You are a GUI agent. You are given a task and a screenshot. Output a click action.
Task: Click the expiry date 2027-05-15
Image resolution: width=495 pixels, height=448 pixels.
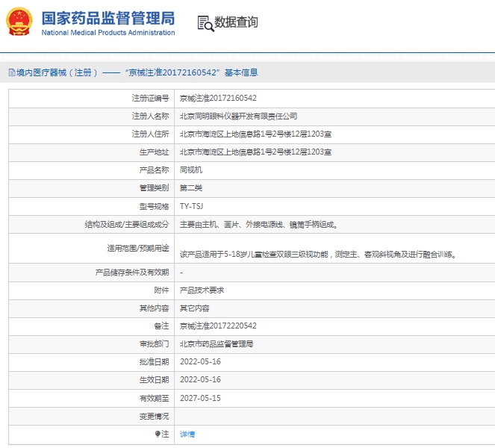coord(200,398)
